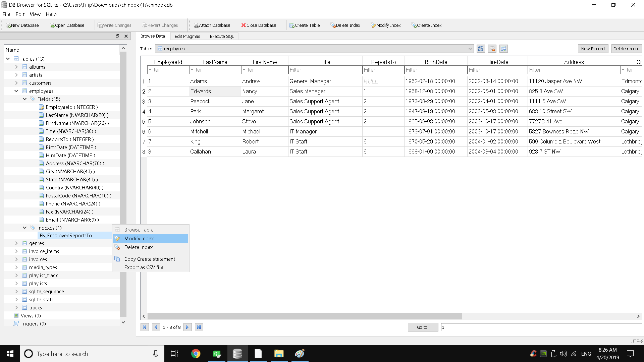
Task: Click the Go to row number field
Action: (541, 327)
